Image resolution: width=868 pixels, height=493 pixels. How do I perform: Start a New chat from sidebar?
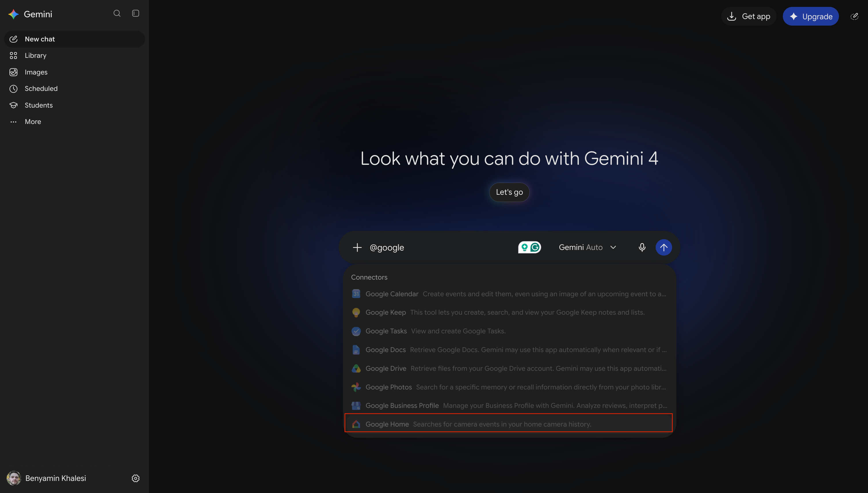[x=74, y=39]
